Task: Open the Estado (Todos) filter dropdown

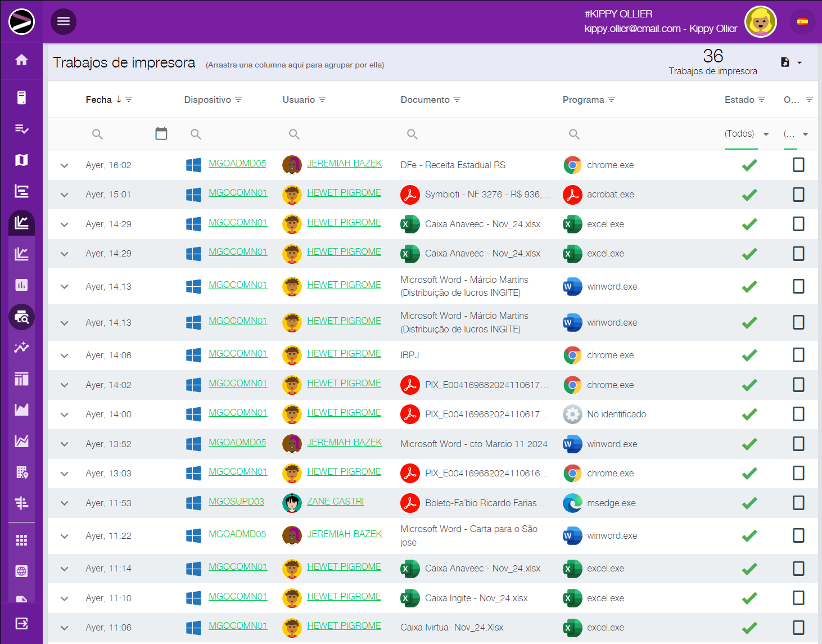Action: tap(747, 134)
